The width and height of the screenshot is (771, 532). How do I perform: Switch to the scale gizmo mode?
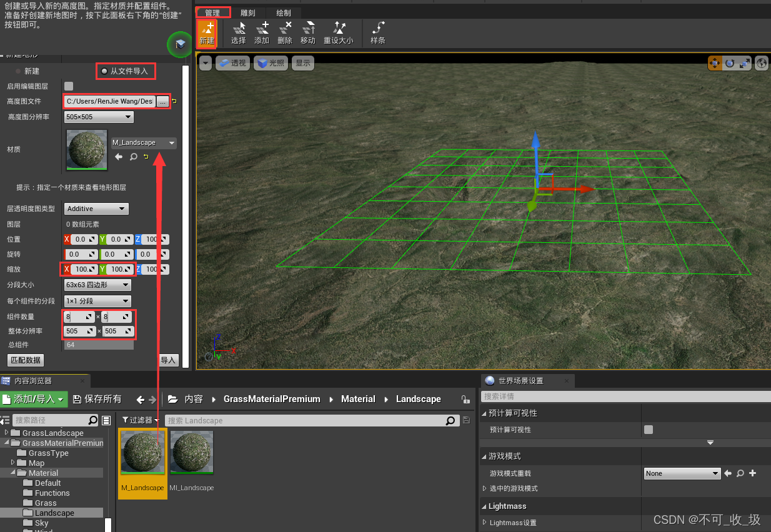(745, 63)
